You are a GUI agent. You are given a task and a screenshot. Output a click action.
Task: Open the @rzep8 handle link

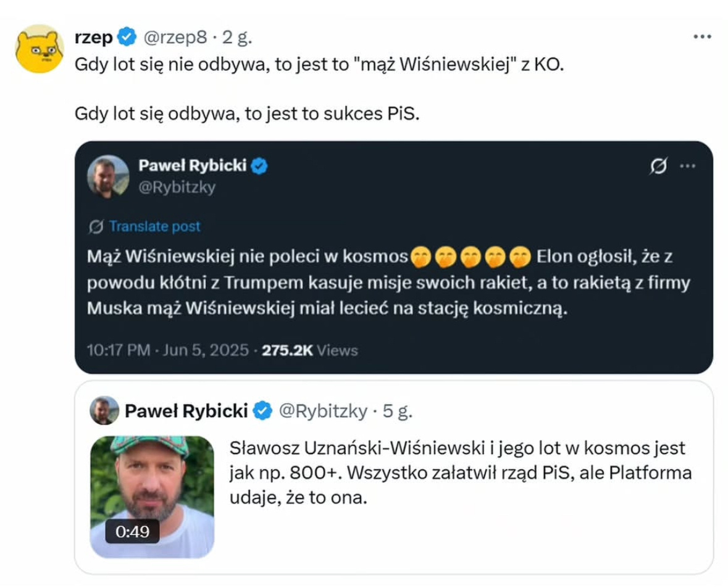pos(175,38)
